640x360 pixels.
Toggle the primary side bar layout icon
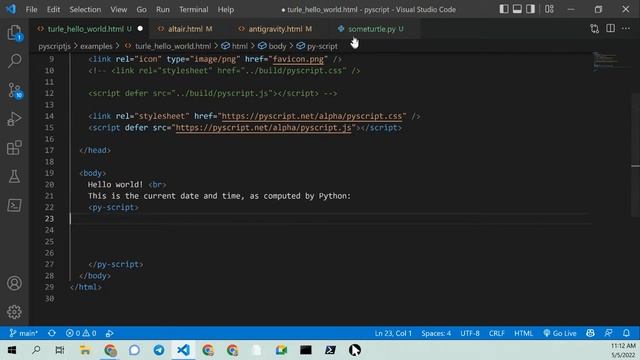tap(504, 9)
